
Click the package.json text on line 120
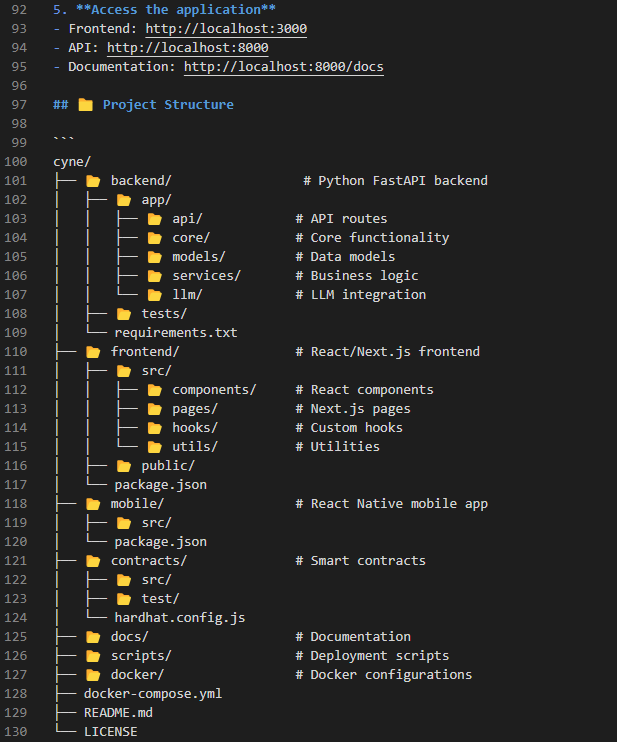160,541
